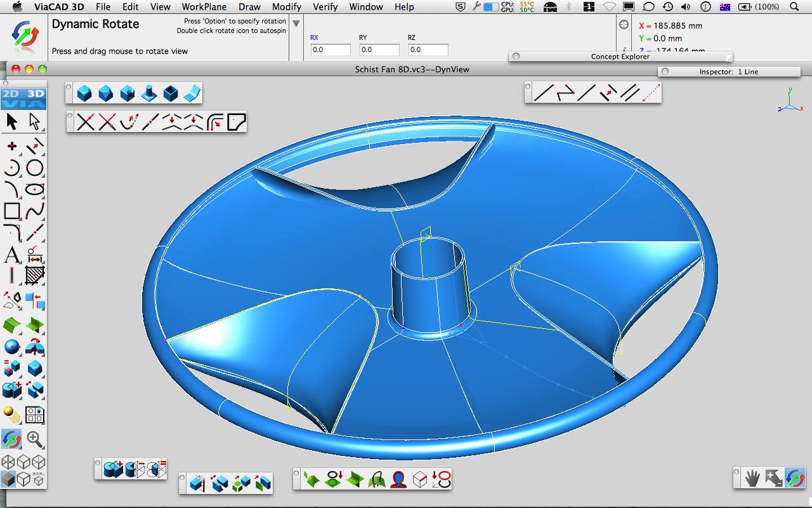Click the RX rotation input field
This screenshot has width=812, height=508.
(x=331, y=50)
